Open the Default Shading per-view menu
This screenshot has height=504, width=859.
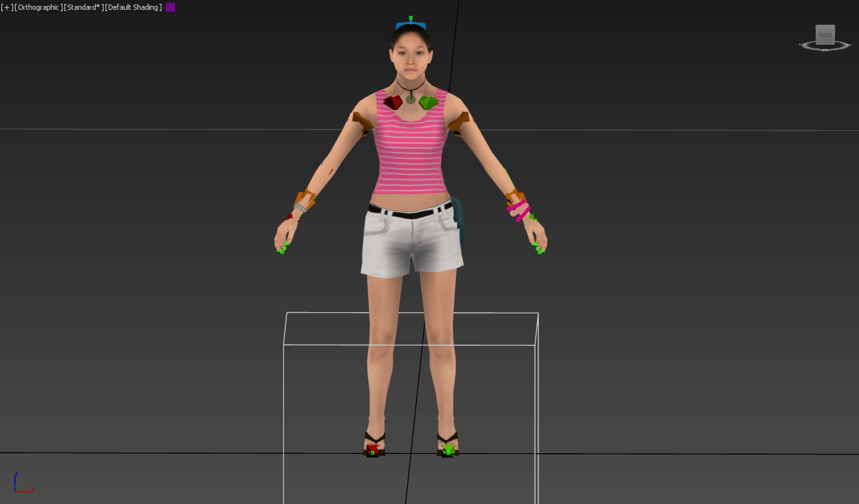[x=134, y=7]
